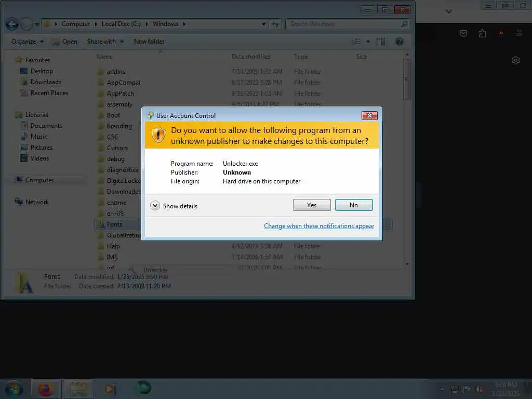Sort by Name column header
The width and height of the screenshot is (532, 399).
click(x=104, y=57)
